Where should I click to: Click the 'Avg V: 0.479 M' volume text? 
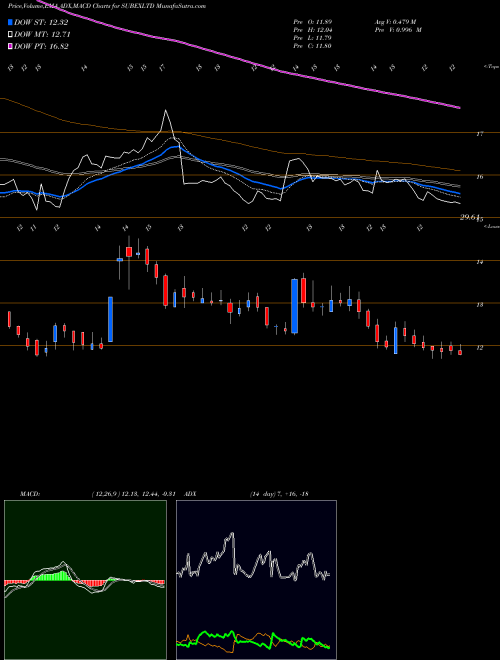click(397, 21)
